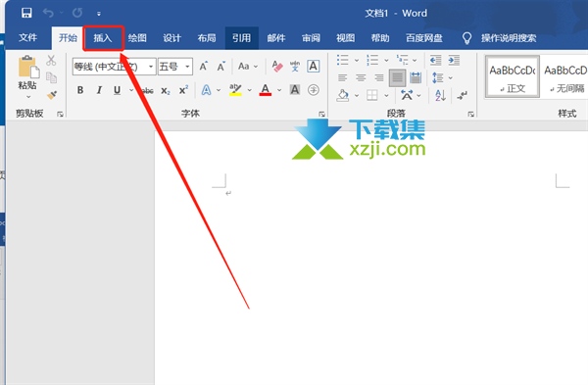This screenshot has height=385, width=588.
Task: Click the Redo/Repeat icon
Action: pos(77,13)
